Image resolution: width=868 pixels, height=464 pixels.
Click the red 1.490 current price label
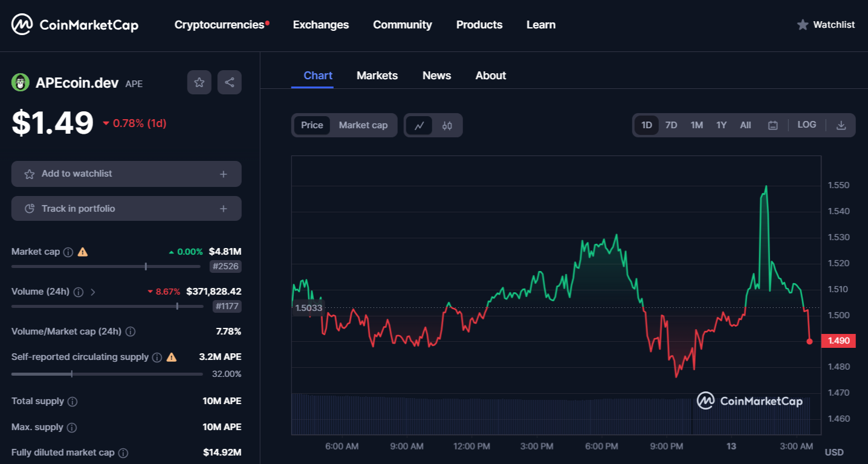point(838,341)
